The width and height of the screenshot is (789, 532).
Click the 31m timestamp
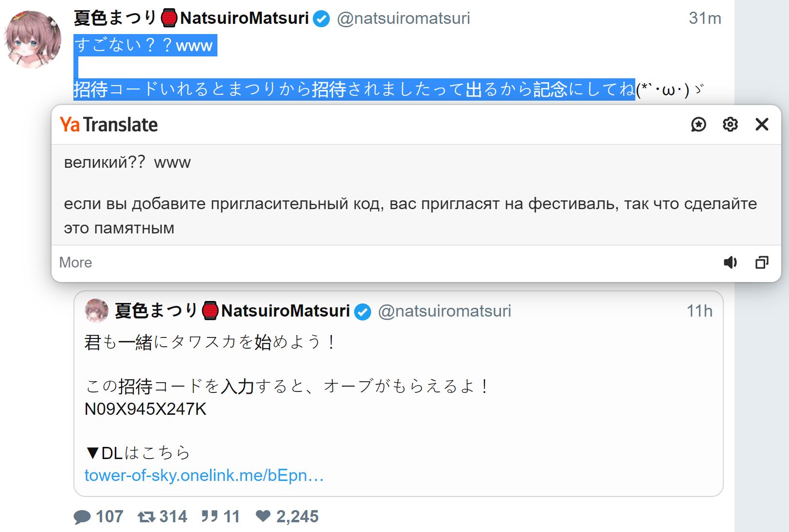click(704, 18)
